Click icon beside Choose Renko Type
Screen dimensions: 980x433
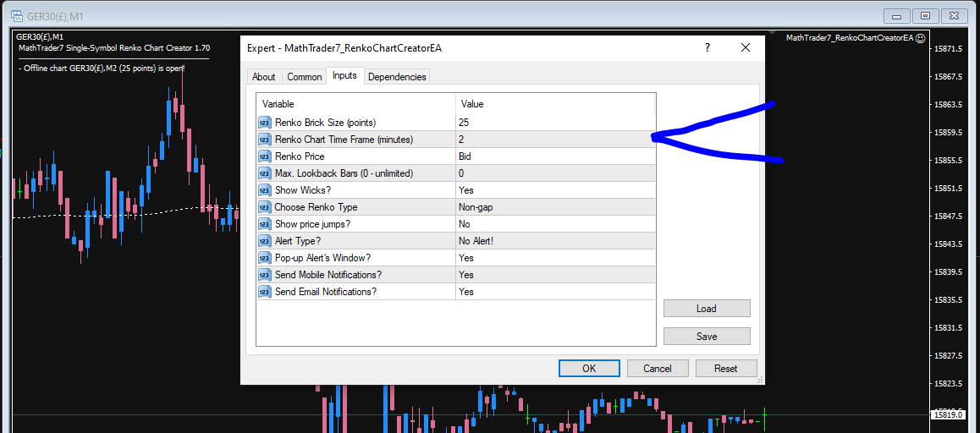coord(264,207)
